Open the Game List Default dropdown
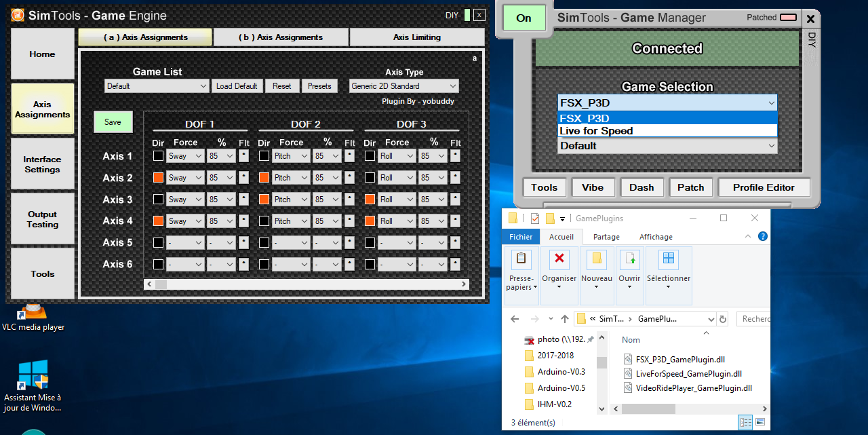Image resolution: width=868 pixels, height=435 pixels. click(x=157, y=86)
